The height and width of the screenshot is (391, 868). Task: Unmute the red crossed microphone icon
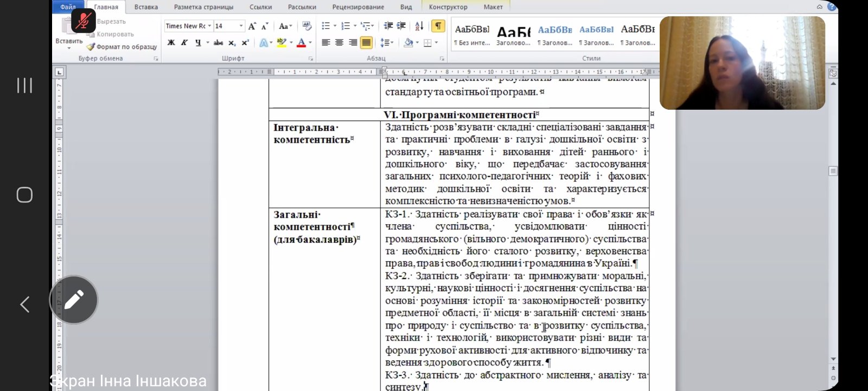[83, 21]
